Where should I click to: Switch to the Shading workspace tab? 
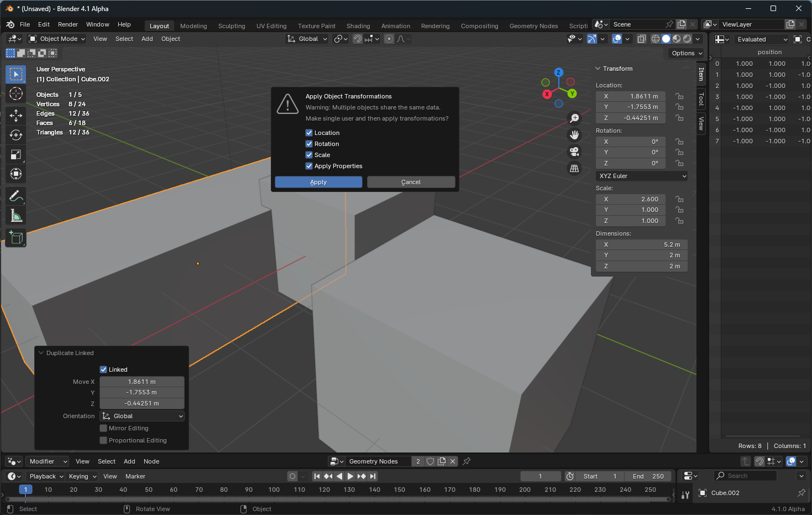358,26
